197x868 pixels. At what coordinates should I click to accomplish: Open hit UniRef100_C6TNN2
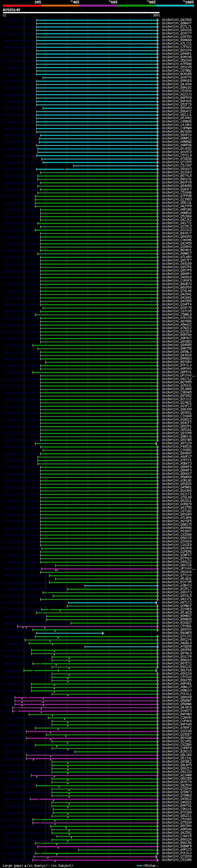pyautogui.click(x=176, y=71)
